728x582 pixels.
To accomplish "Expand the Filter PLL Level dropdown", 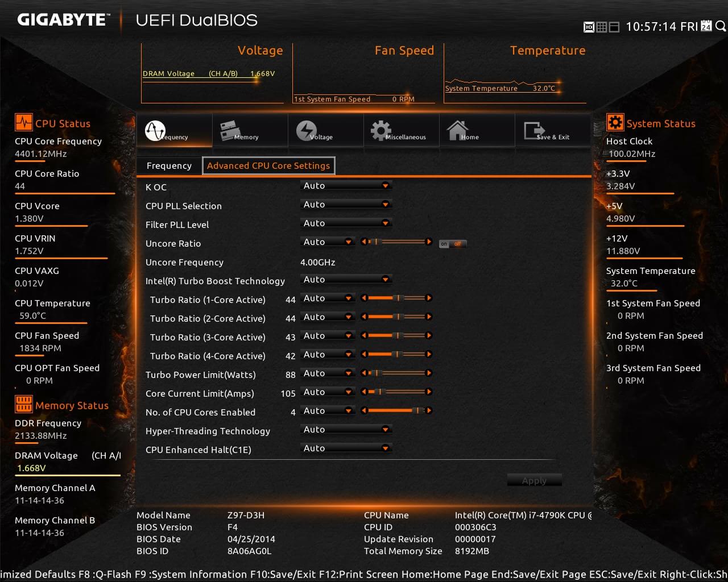I will pos(346,223).
